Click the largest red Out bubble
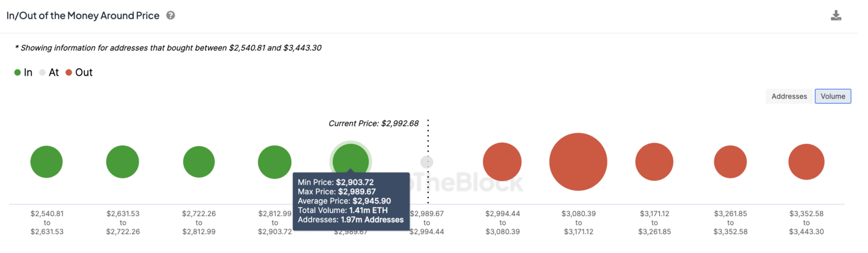This screenshot has width=868, height=253. pyautogui.click(x=579, y=162)
